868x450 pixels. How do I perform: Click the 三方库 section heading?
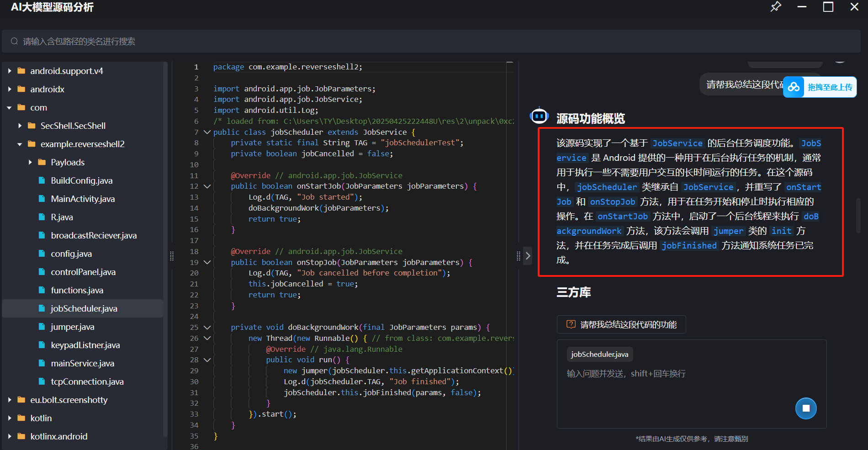click(574, 292)
